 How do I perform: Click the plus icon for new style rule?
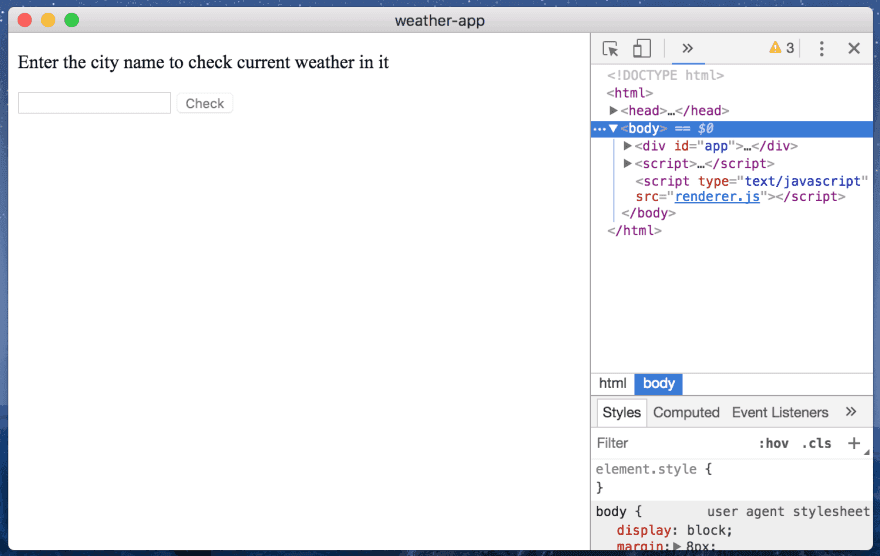click(x=854, y=443)
